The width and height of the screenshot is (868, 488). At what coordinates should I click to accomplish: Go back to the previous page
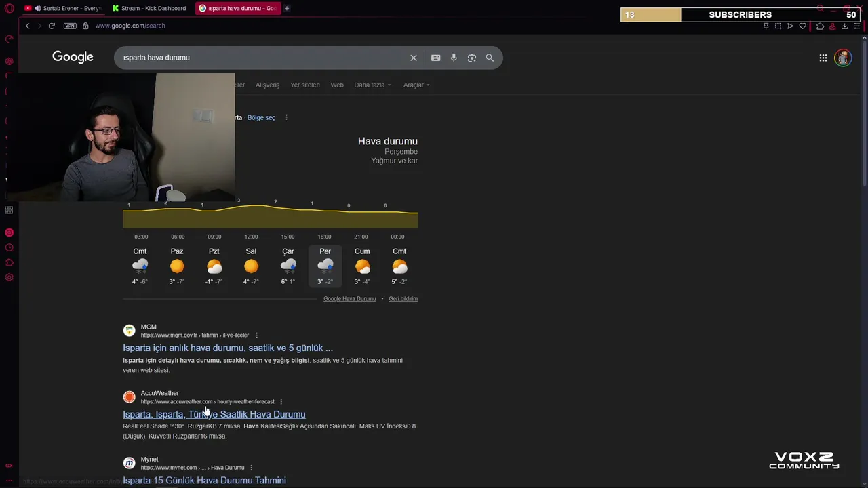pyautogui.click(x=27, y=26)
